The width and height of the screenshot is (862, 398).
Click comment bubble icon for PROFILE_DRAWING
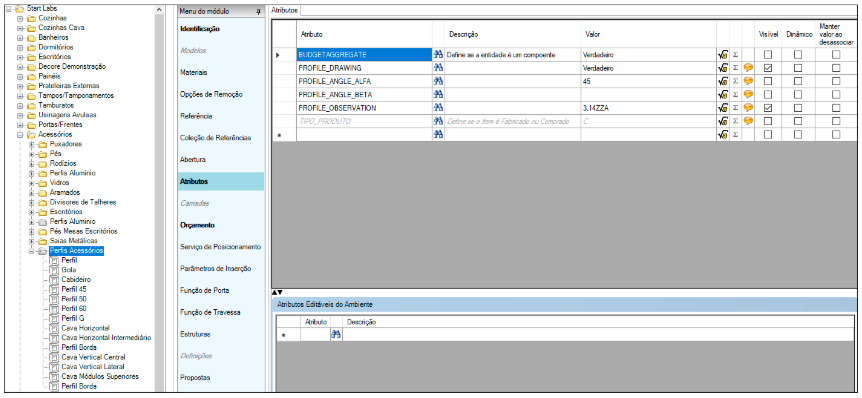tap(748, 68)
